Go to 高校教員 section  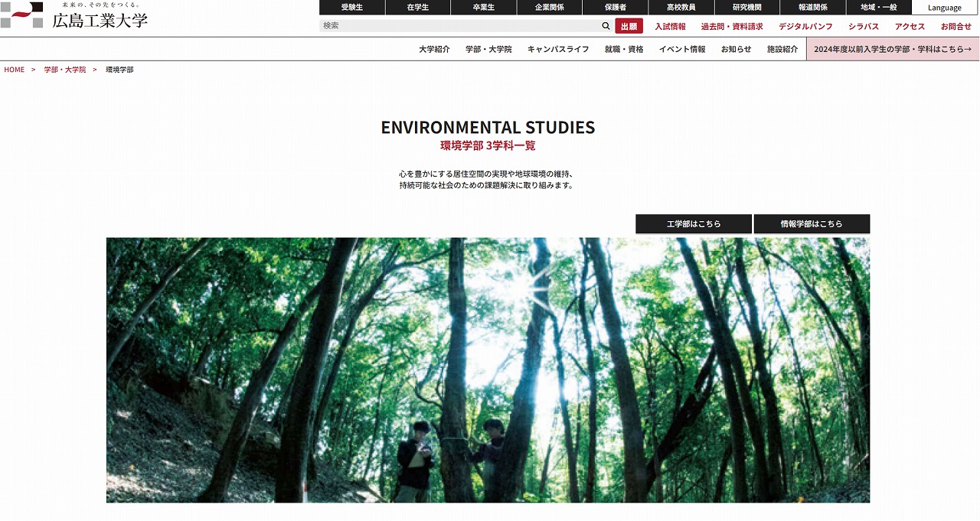coord(681,8)
